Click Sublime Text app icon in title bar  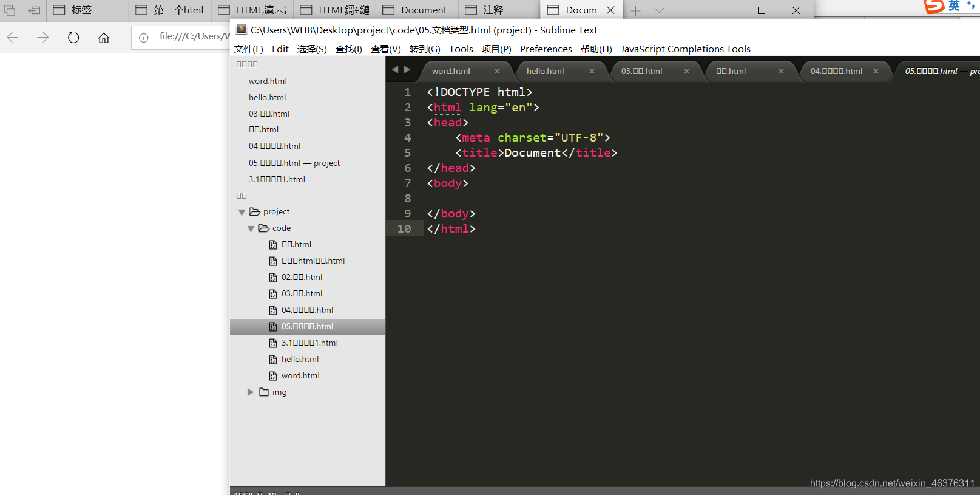[x=242, y=29]
